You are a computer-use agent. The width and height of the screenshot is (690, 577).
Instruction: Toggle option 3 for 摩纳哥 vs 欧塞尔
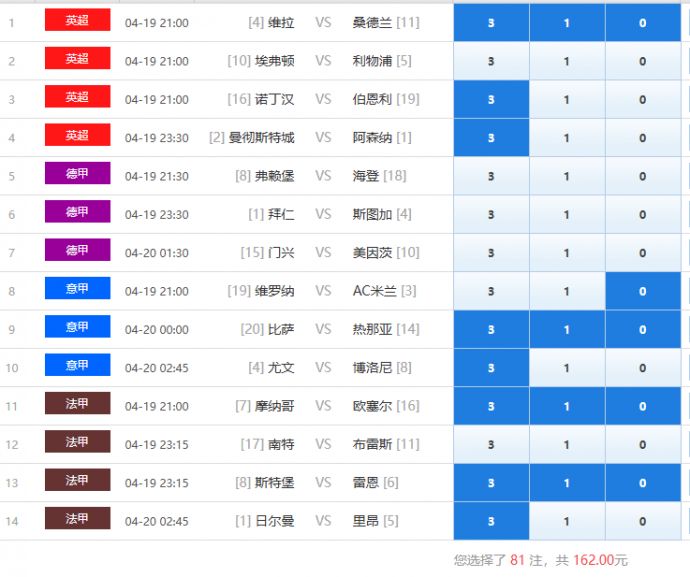pyautogui.click(x=490, y=406)
